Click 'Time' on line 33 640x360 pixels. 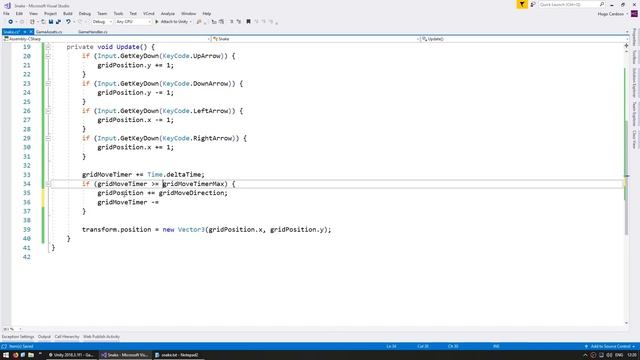click(x=155, y=175)
